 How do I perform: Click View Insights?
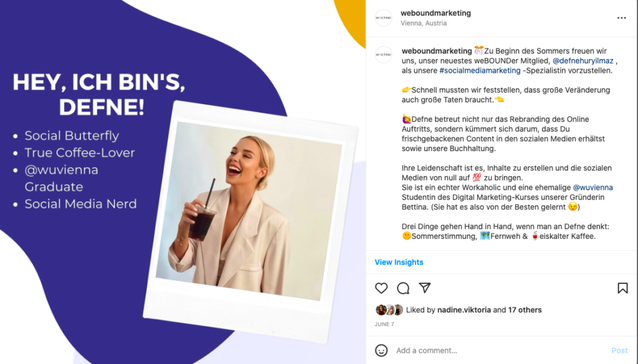point(399,263)
